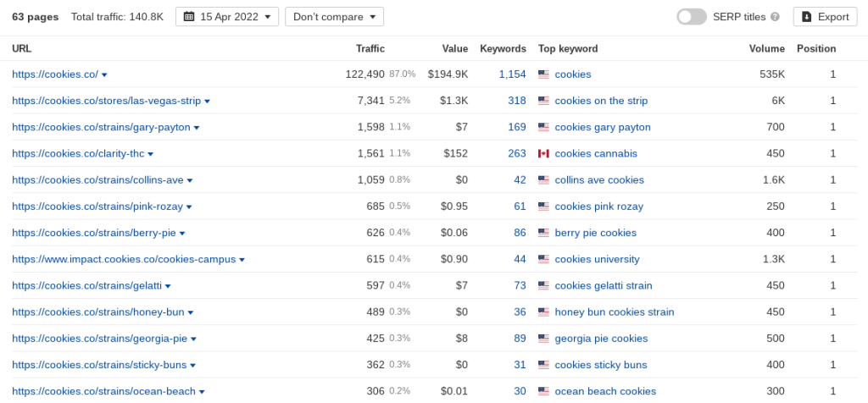Click US flag beside cookies on the strip
This screenshot has height=403, width=868.
pyautogui.click(x=543, y=101)
